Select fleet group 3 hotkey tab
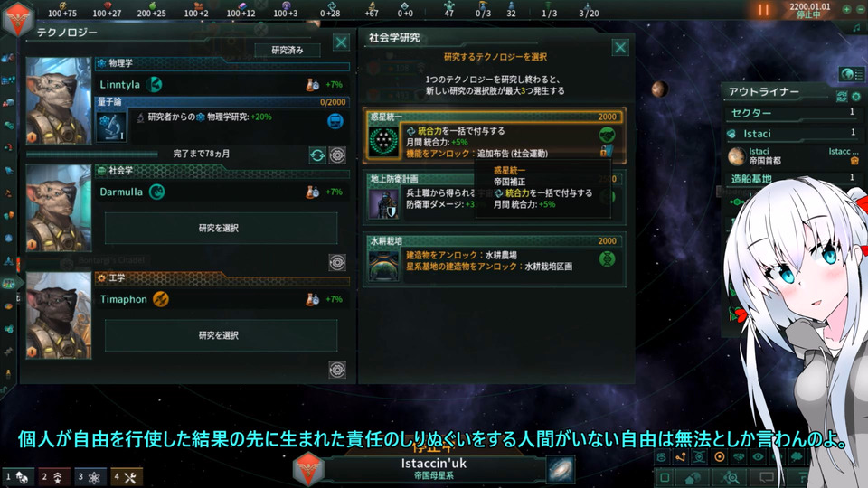 [90, 477]
